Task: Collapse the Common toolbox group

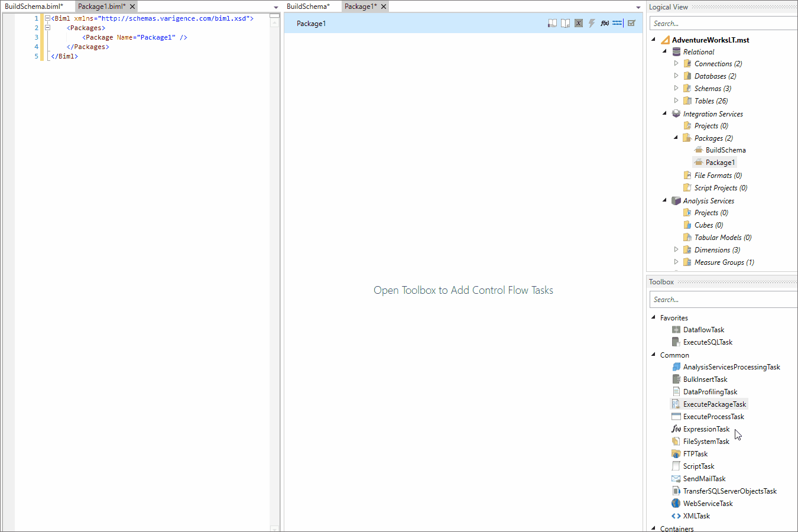Action: click(x=654, y=355)
